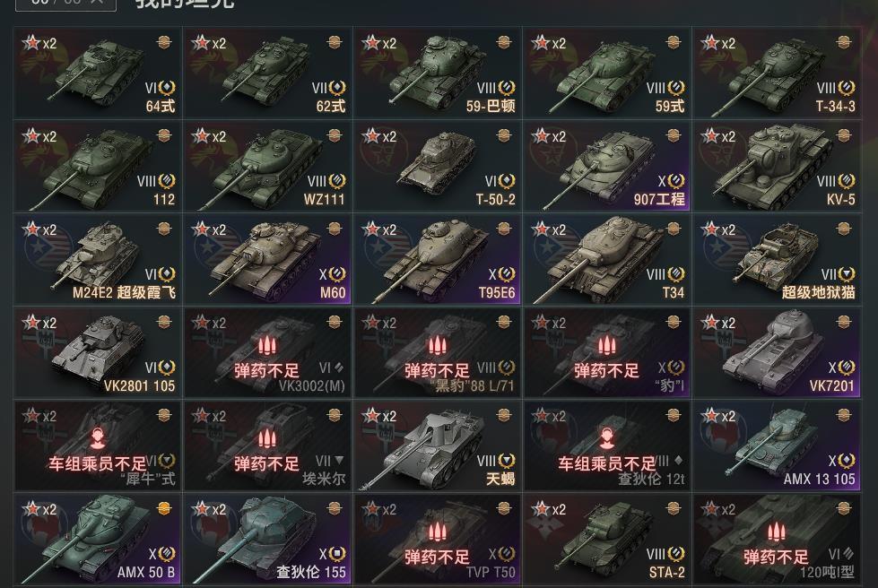
Task: Open the VK7201 tank card
Action: 777,352
